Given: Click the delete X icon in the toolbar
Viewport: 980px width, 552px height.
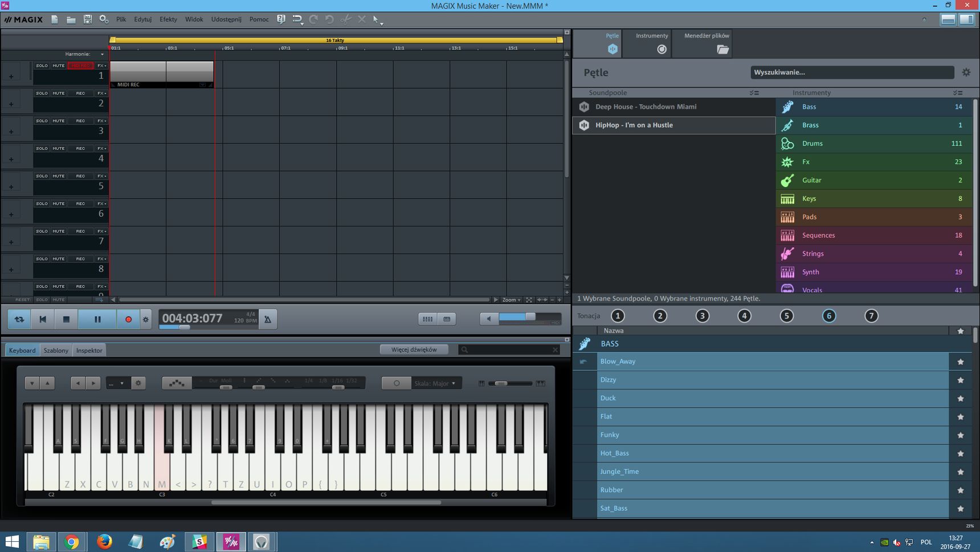Looking at the screenshot, I should click(x=362, y=19).
